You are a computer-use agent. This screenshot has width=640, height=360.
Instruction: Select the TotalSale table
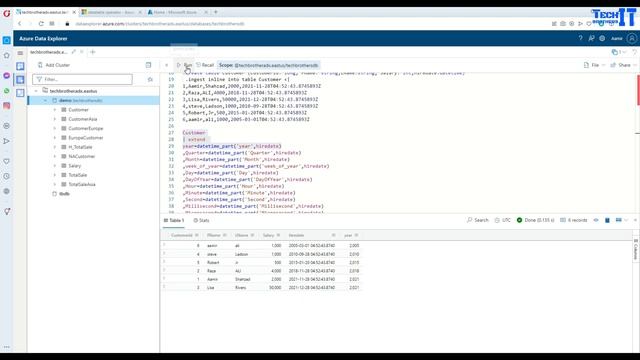pos(78,175)
